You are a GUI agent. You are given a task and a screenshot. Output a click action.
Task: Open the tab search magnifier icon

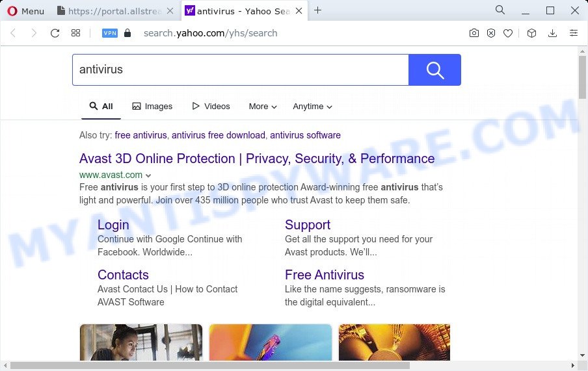500,10
